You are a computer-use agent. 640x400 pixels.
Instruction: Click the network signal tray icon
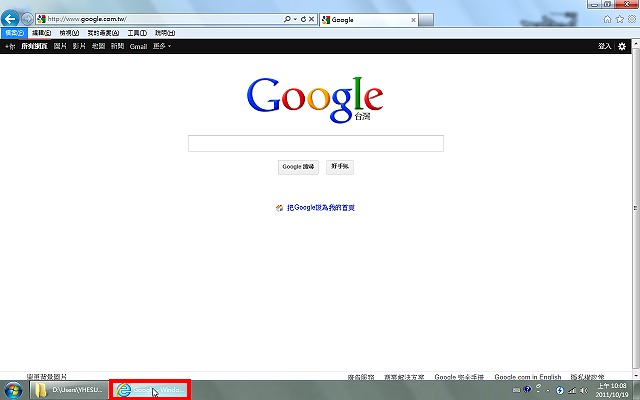(x=572, y=391)
